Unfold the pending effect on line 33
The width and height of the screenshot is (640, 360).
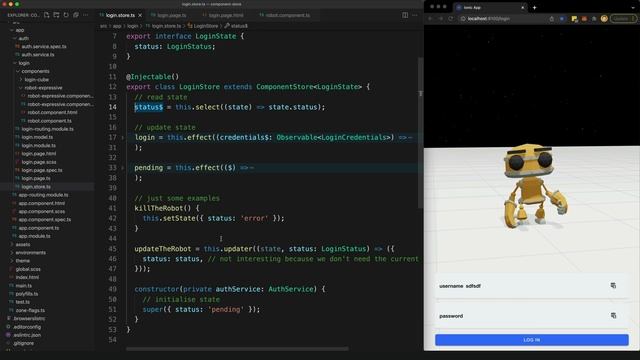(x=122, y=168)
